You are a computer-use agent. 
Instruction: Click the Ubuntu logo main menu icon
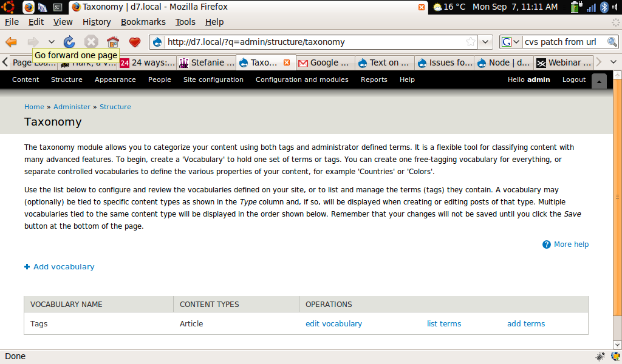pyautogui.click(x=9, y=7)
